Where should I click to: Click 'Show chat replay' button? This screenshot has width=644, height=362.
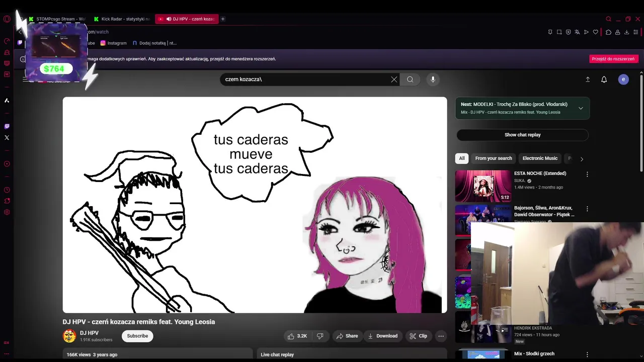point(522,135)
